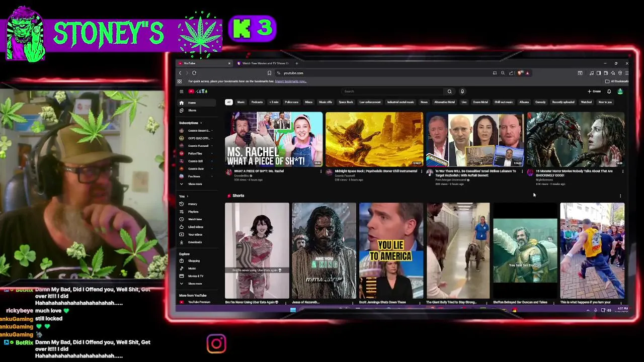Click Import bookmarks now link

click(291, 81)
